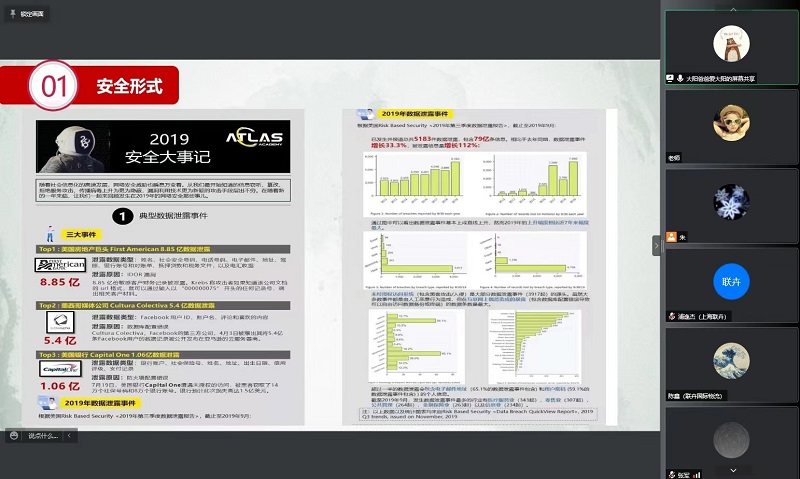The width and height of the screenshot is (800, 479).
Task: Page up the participant video list
Action: coord(733,9)
